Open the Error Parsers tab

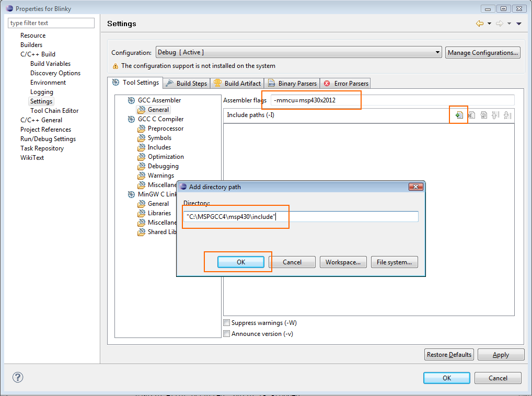[x=346, y=83]
